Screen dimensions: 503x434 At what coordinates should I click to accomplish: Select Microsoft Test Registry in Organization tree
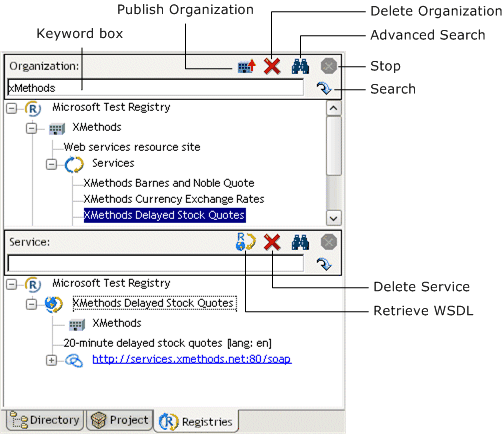[111, 107]
